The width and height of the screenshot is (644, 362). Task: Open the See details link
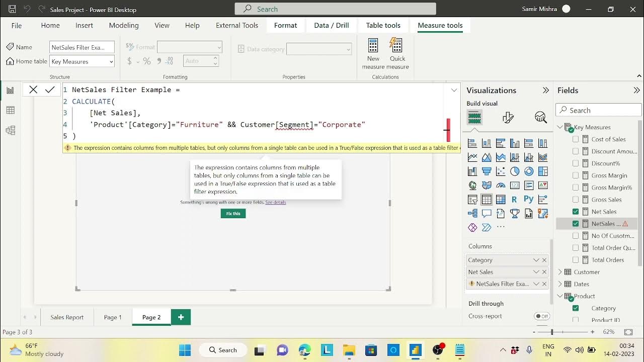pyautogui.click(x=276, y=202)
